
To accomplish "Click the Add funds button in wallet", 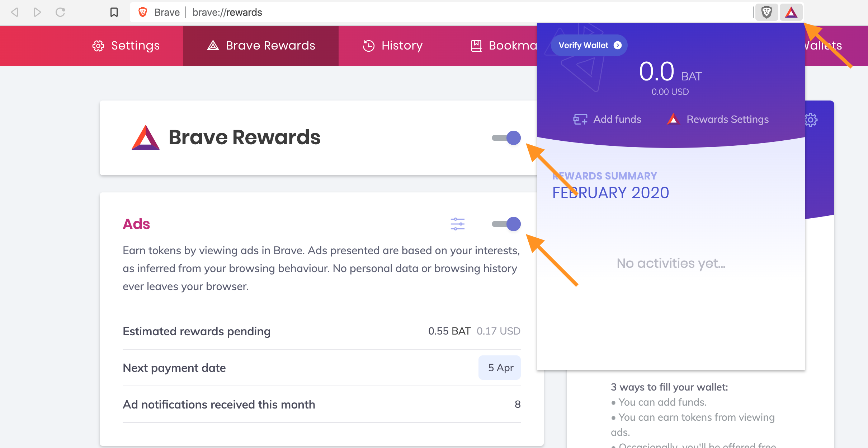I will pyautogui.click(x=607, y=119).
